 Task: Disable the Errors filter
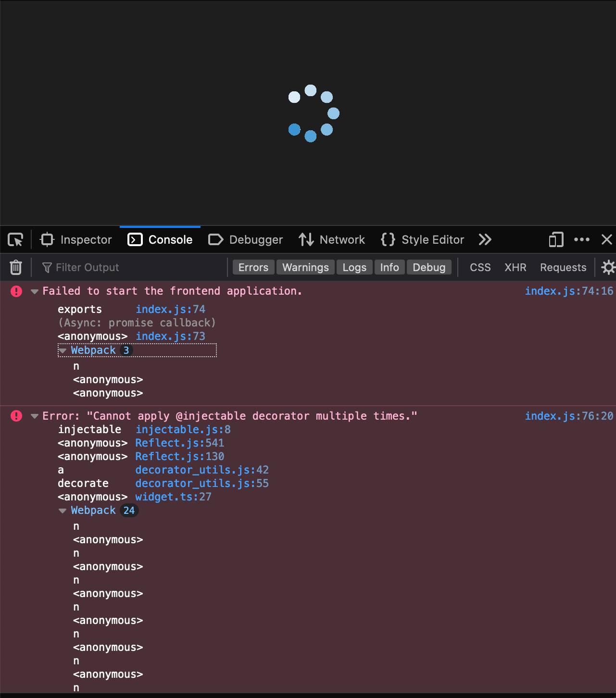[253, 267]
